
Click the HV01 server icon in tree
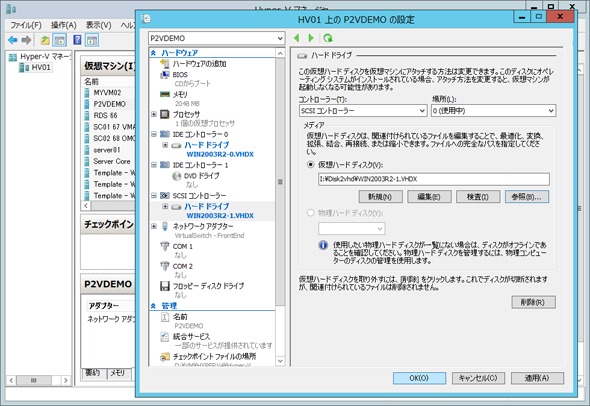click(24, 67)
